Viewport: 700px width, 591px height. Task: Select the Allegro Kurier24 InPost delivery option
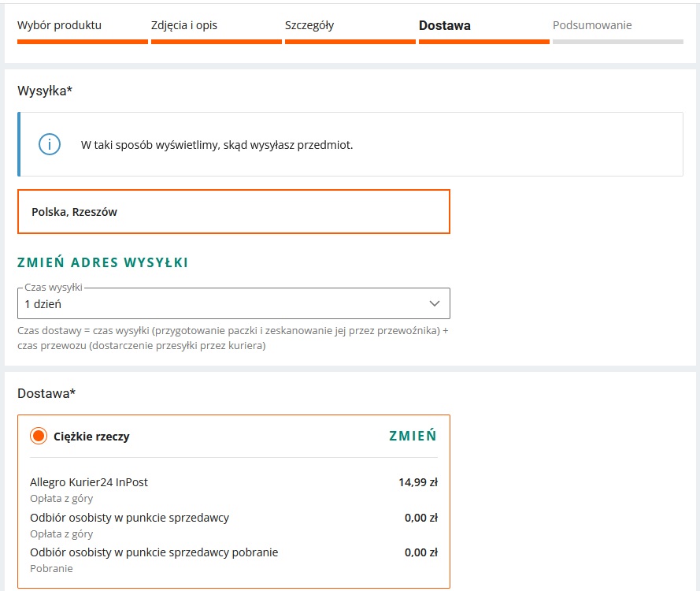tap(89, 482)
